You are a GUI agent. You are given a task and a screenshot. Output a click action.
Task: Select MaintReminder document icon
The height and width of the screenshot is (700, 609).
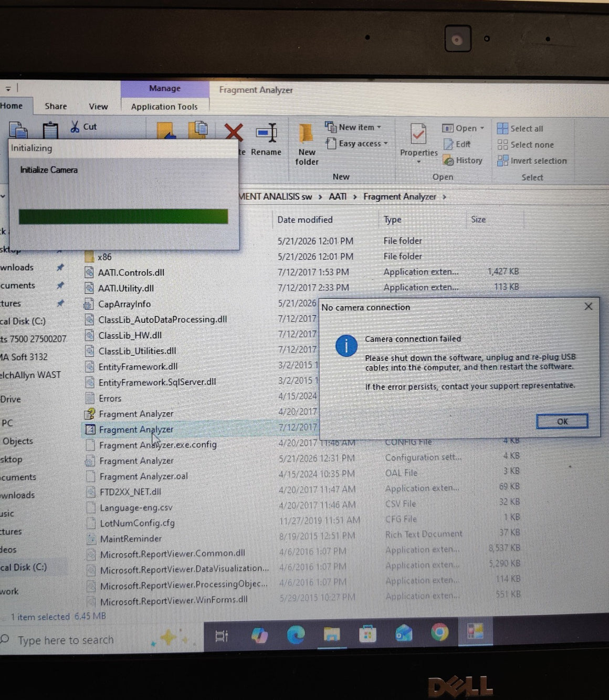91,539
